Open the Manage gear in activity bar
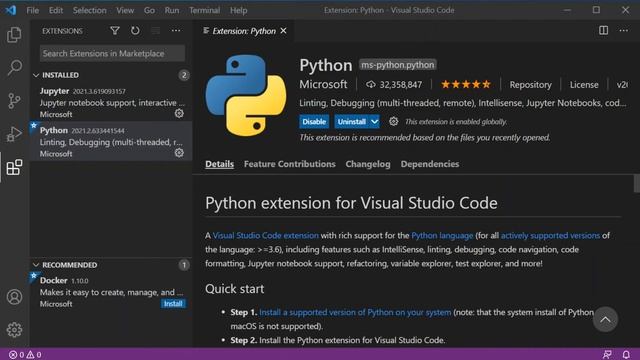The width and height of the screenshot is (640, 360). coord(14,330)
